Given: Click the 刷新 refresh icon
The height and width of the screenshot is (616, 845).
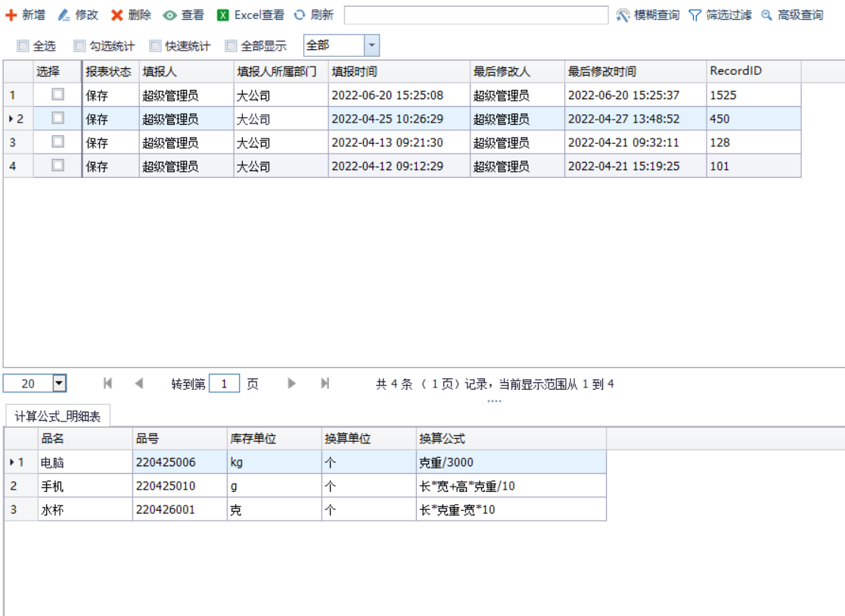Looking at the screenshot, I should point(300,15).
